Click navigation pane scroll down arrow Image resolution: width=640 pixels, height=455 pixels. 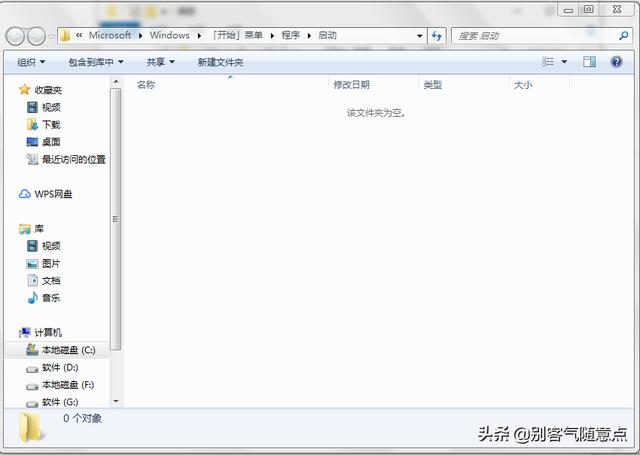116,401
